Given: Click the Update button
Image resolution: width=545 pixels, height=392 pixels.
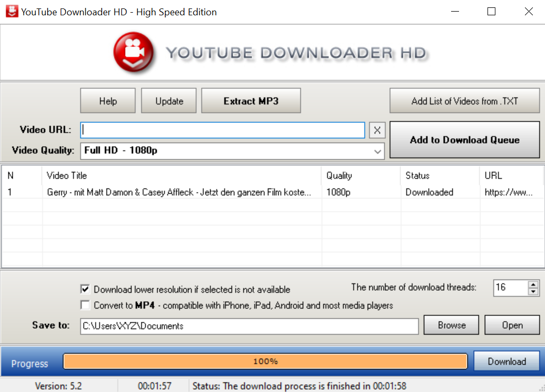Looking at the screenshot, I should pyautogui.click(x=169, y=101).
